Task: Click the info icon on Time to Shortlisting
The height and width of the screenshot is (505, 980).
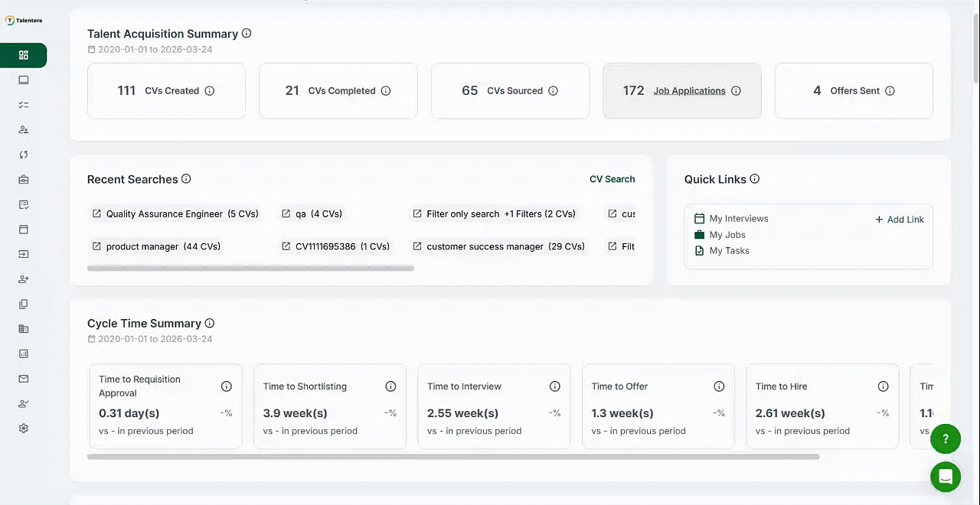Action: click(390, 386)
